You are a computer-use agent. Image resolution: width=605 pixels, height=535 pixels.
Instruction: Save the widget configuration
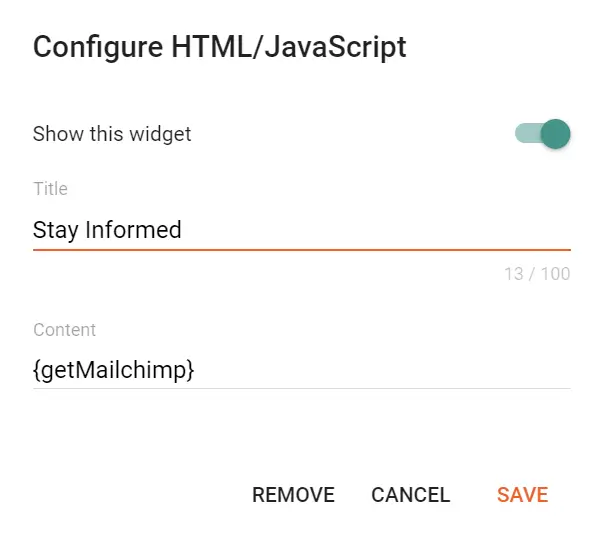(522, 495)
